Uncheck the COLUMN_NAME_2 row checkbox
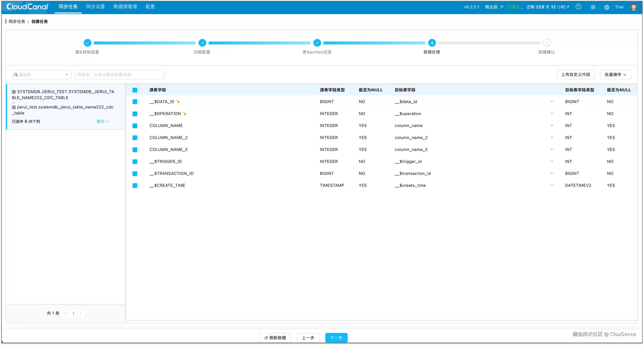 click(x=135, y=137)
